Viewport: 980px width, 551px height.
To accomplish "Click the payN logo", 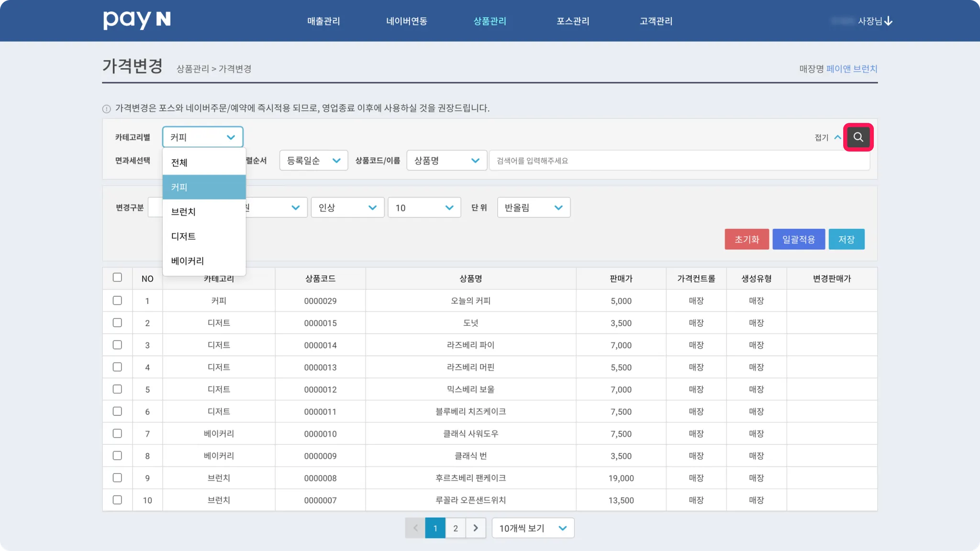I will point(137,20).
